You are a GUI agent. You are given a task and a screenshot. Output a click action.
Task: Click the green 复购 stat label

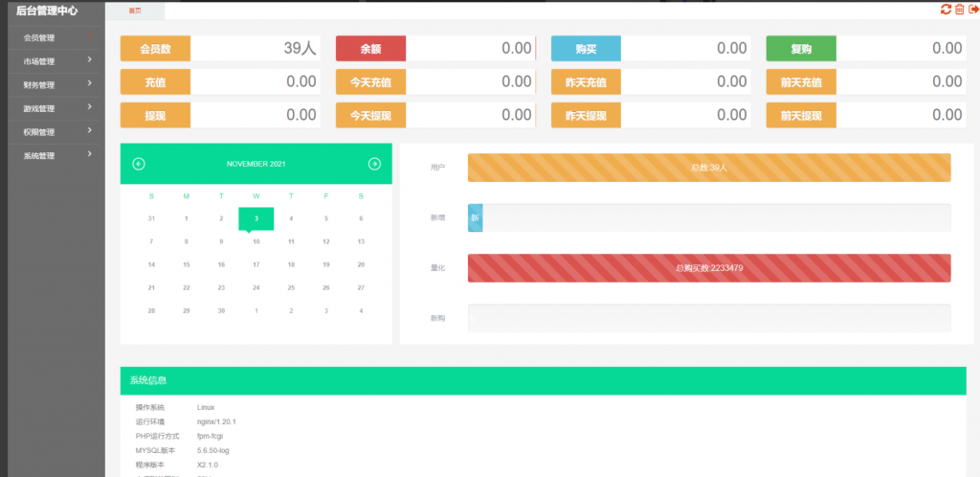click(x=801, y=49)
